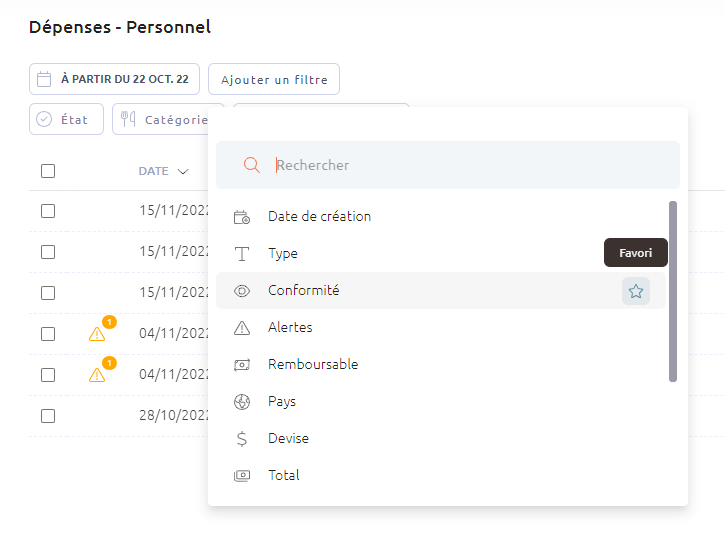Viewport: 725px width, 534px height.
Task: Click the favorite star icon for Conformité
Action: tap(635, 291)
